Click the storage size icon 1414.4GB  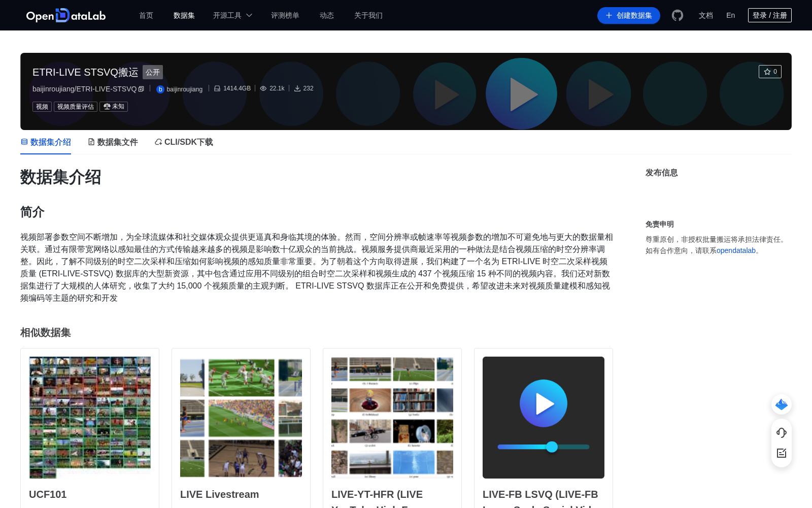[x=217, y=88]
